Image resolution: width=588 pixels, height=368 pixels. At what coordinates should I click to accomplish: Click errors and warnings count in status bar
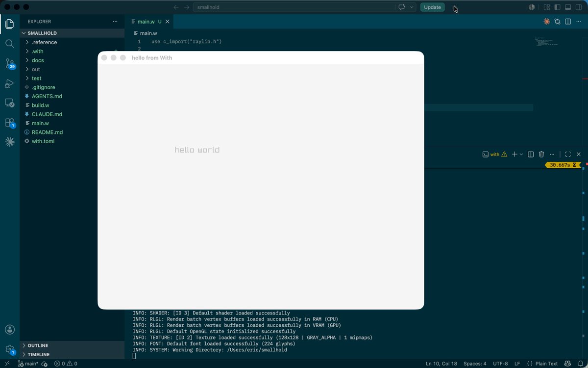(x=66, y=364)
